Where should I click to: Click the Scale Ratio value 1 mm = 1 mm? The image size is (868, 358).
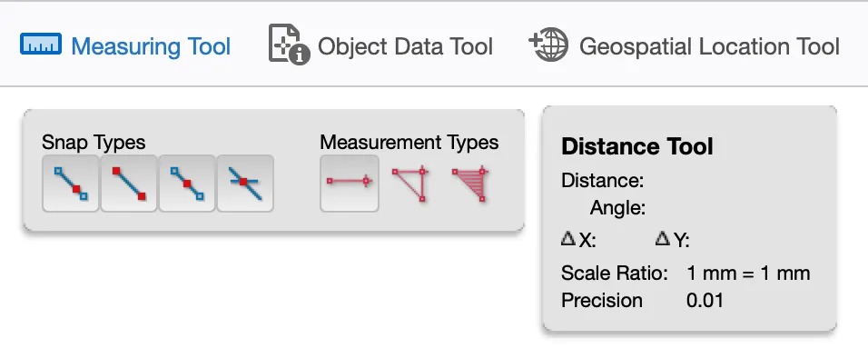748,273
